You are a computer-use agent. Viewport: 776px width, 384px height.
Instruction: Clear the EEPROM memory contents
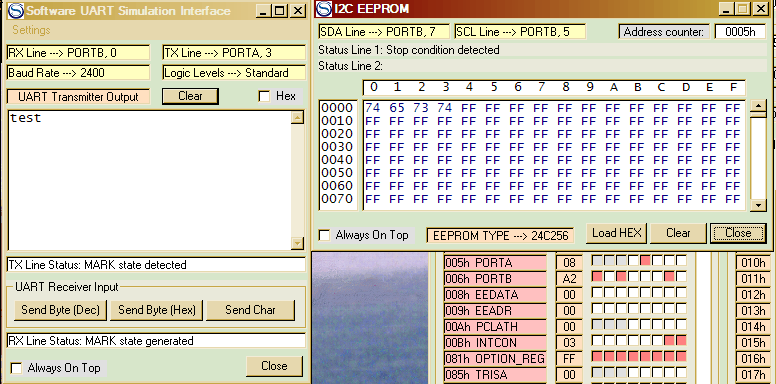click(x=678, y=233)
